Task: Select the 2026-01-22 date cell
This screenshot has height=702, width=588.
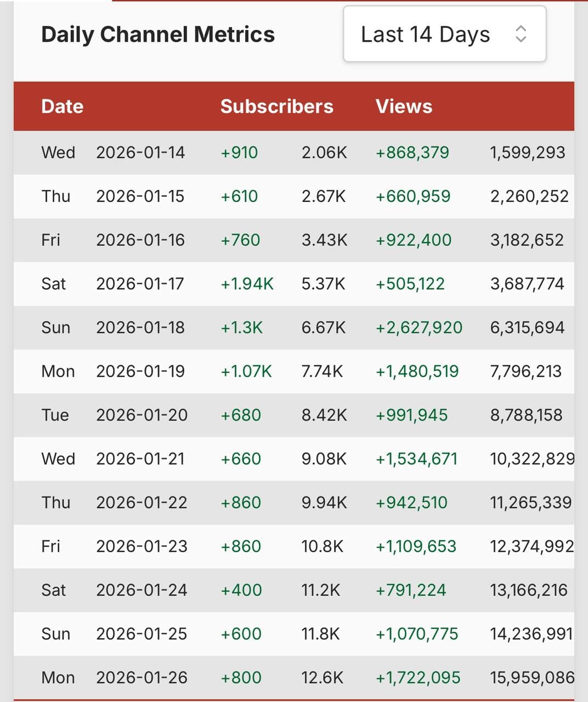Action: click(142, 502)
